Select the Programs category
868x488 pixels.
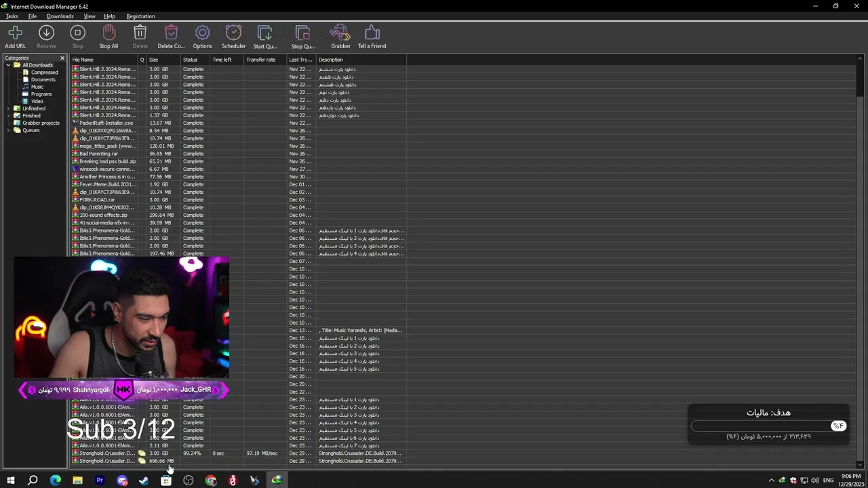[41, 94]
